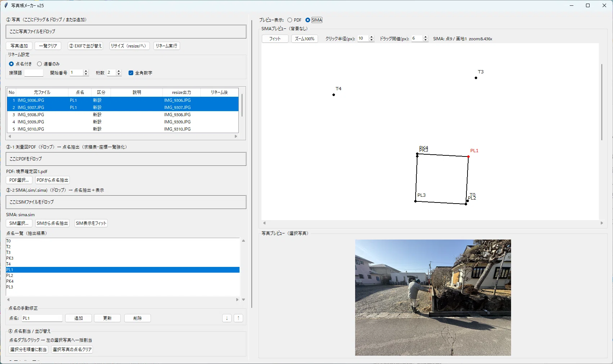Viewport: 613px width, 364px height.
Task: Increase ドラッグ閾値 spinner value
Action: [425, 37]
